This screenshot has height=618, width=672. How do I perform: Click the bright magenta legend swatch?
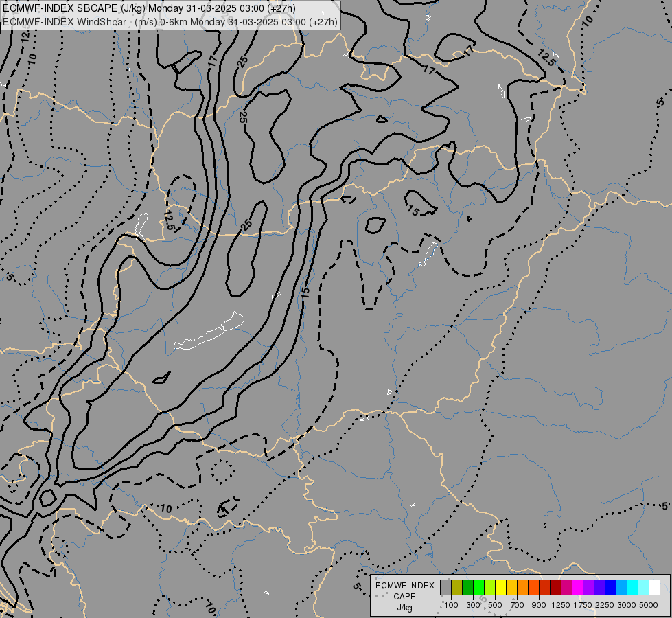(578, 587)
